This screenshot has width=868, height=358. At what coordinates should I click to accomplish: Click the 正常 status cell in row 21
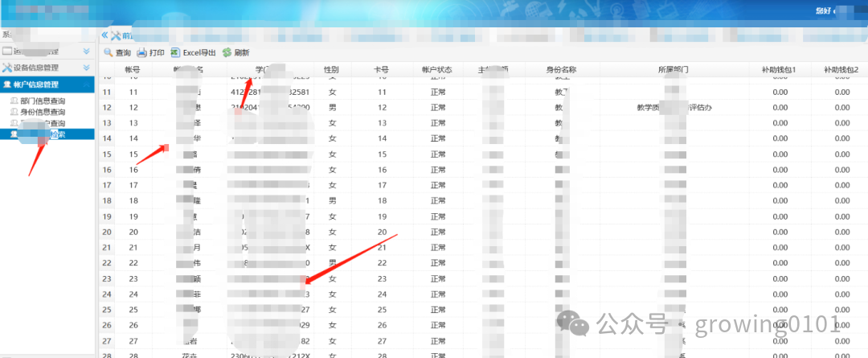(436, 247)
